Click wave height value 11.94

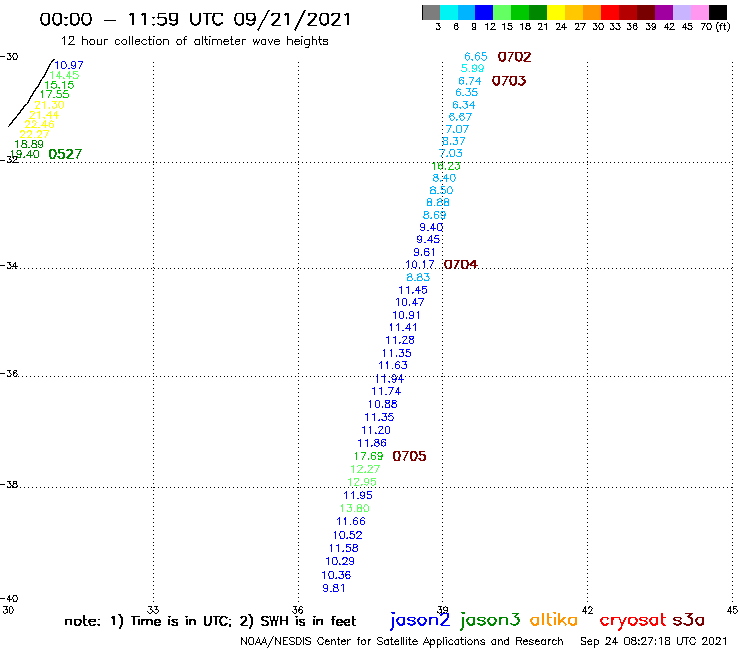389,379
